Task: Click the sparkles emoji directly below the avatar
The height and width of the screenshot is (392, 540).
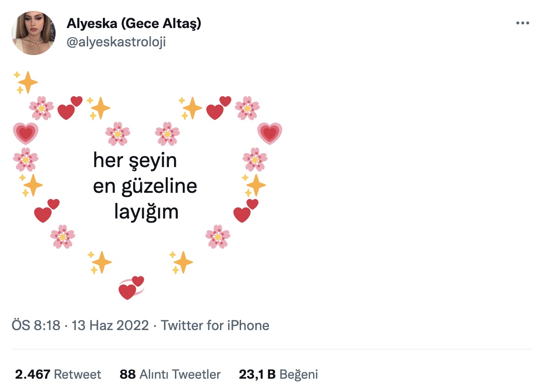Action: (x=26, y=82)
